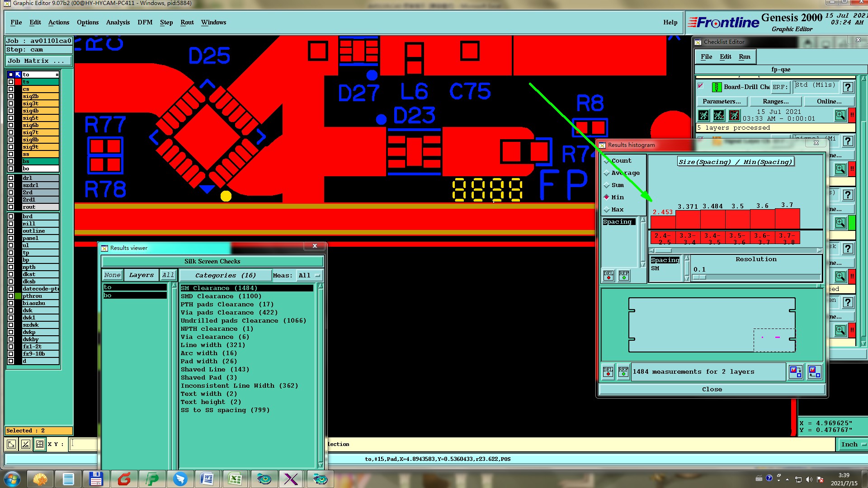
Task: Click the first run-action icon in Board-Drill row
Action: [x=703, y=115]
